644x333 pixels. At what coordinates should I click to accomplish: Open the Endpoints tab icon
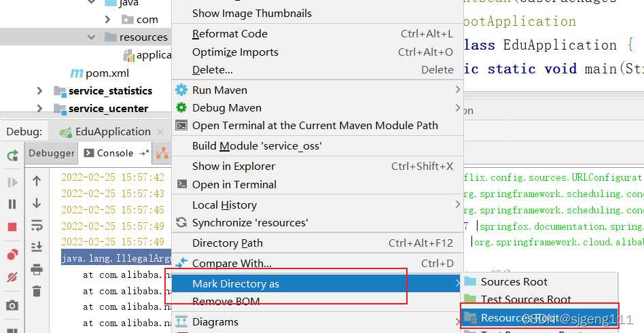[x=162, y=154]
